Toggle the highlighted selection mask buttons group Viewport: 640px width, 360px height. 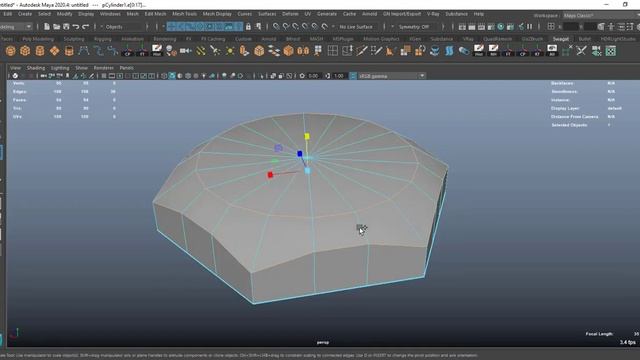pos(204,27)
